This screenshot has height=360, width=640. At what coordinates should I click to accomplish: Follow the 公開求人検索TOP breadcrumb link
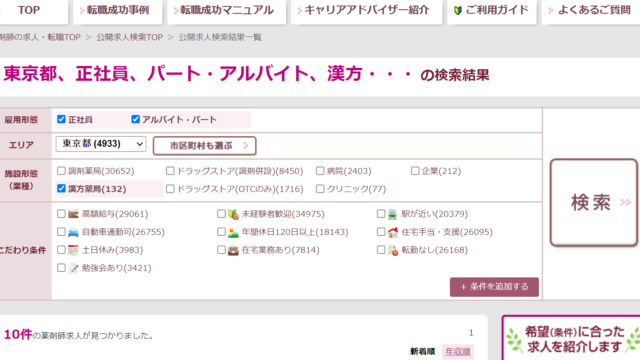(129, 37)
